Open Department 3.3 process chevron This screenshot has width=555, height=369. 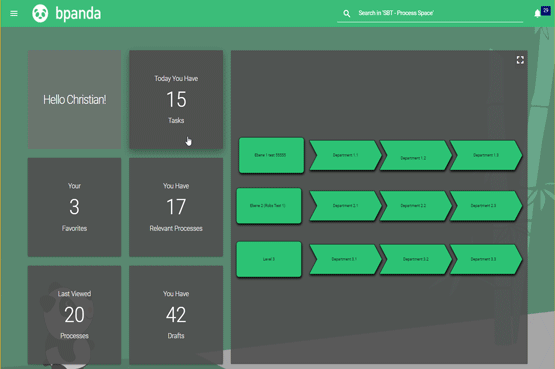486,259
